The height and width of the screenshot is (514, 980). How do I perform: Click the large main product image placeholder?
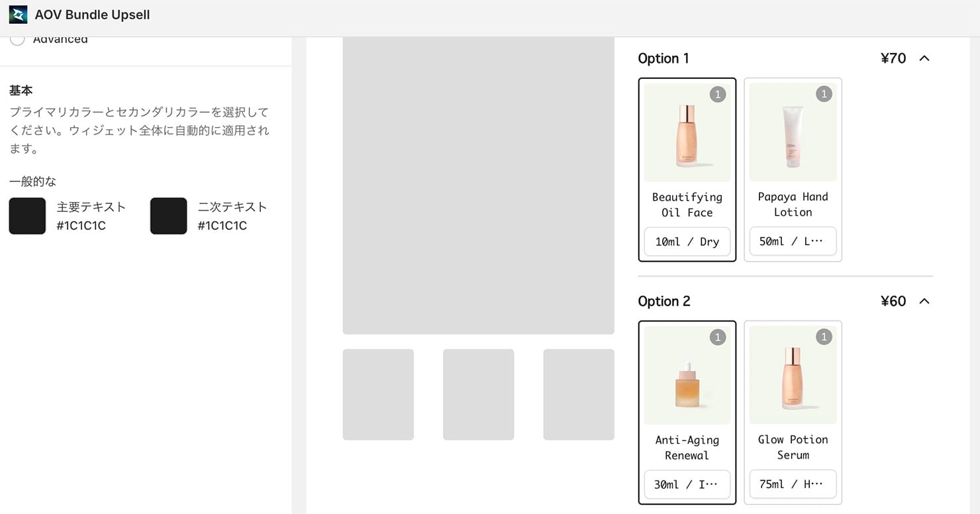tap(478, 185)
